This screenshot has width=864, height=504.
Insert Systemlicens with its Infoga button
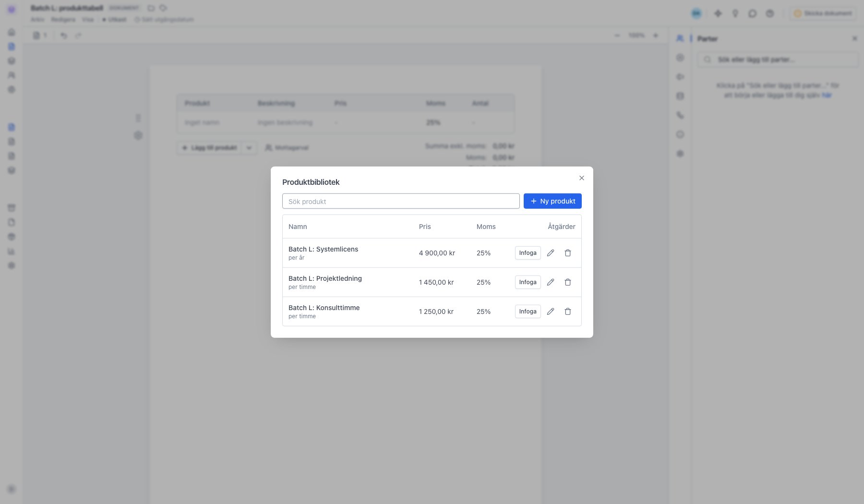528,253
